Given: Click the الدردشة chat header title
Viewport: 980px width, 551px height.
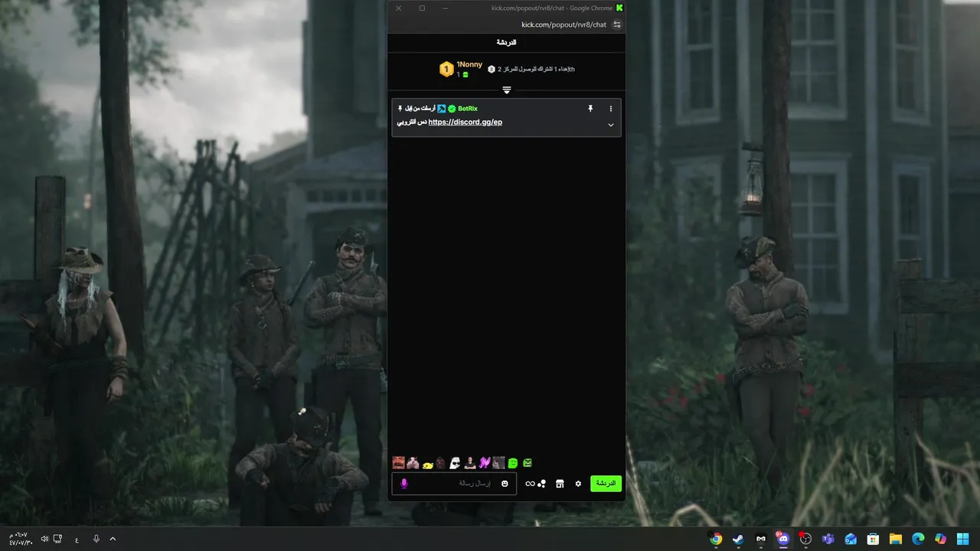Looking at the screenshot, I should click(507, 43).
